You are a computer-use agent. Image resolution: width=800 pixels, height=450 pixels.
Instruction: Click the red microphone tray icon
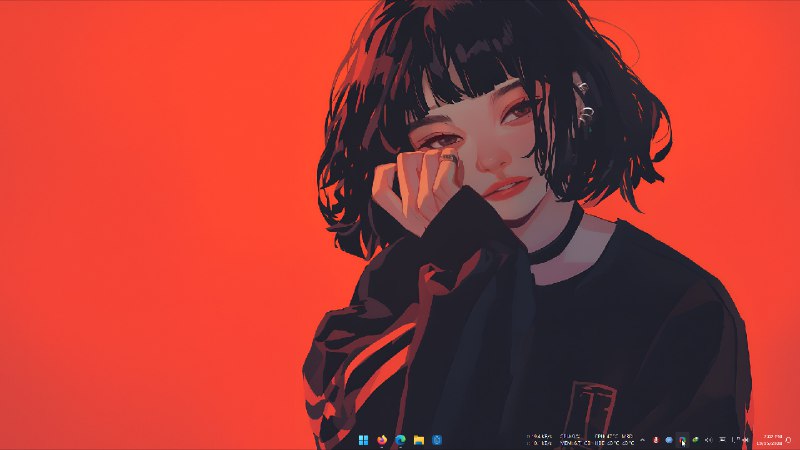tap(655, 440)
